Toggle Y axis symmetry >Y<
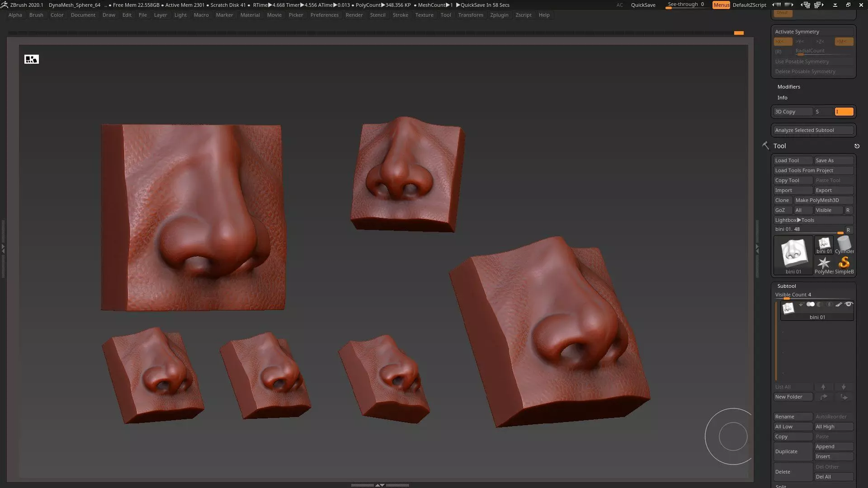The width and height of the screenshot is (868, 488). coord(803,42)
